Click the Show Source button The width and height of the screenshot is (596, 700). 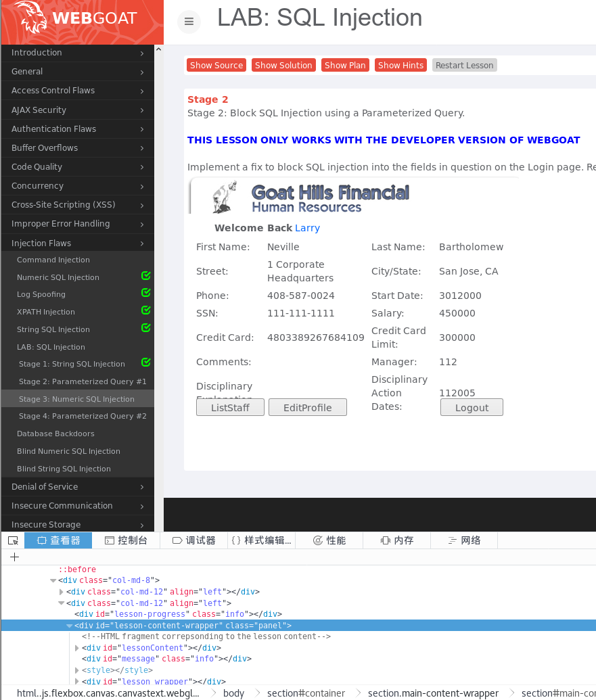pyautogui.click(x=216, y=65)
